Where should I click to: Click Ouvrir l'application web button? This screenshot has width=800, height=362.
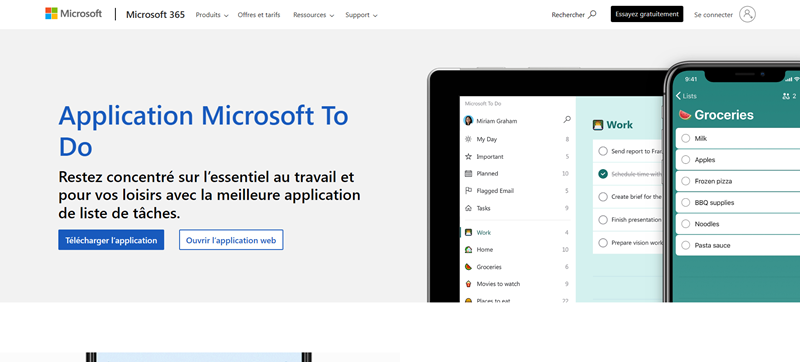coord(231,240)
